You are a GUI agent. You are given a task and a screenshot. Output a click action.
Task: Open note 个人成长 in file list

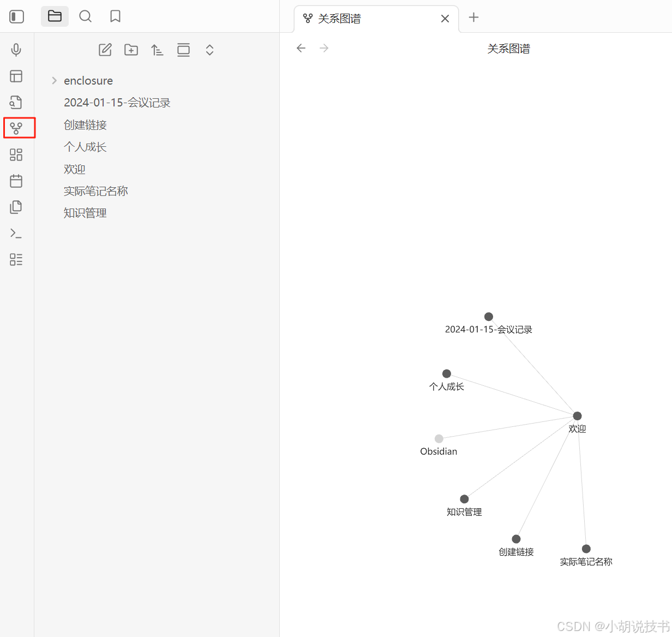pos(85,147)
